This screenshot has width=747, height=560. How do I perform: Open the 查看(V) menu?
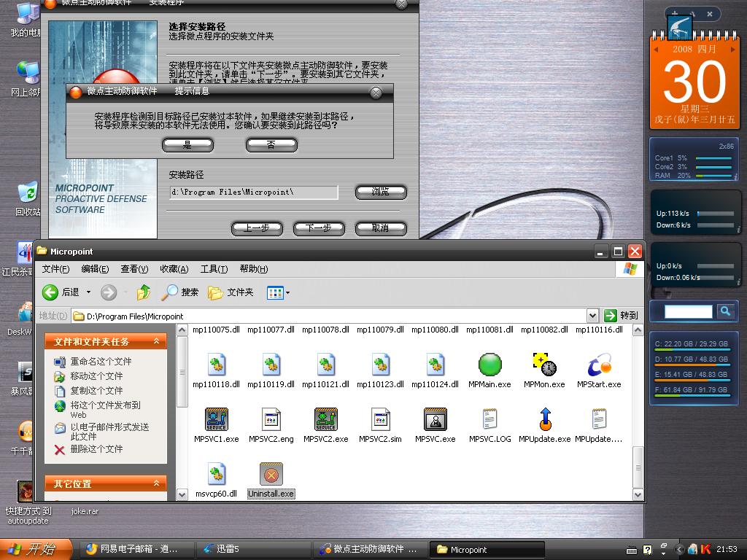click(134, 269)
